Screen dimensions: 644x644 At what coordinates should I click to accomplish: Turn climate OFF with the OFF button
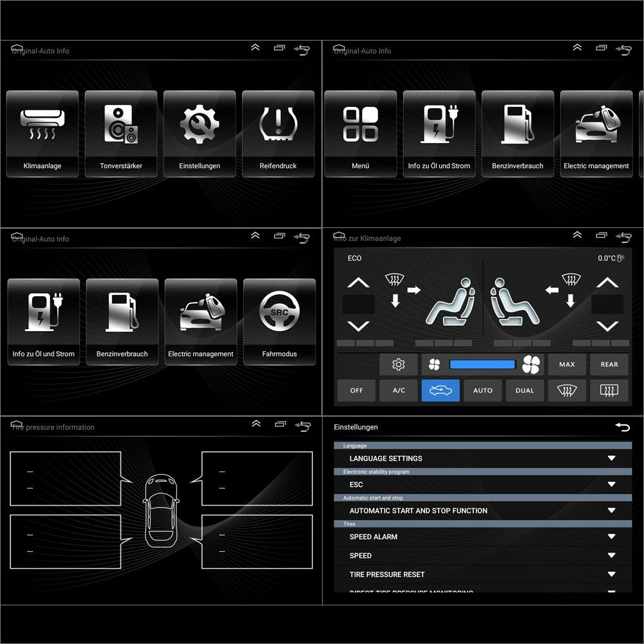pos(356,390)
